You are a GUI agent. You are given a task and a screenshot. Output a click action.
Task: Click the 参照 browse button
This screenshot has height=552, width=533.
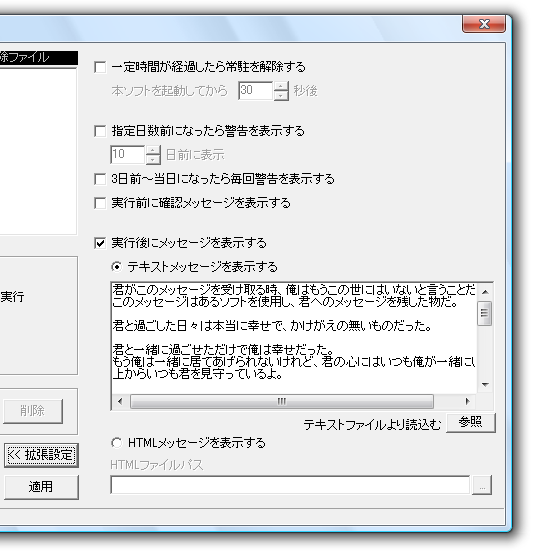pyautogui.click(x=471, y=422)
